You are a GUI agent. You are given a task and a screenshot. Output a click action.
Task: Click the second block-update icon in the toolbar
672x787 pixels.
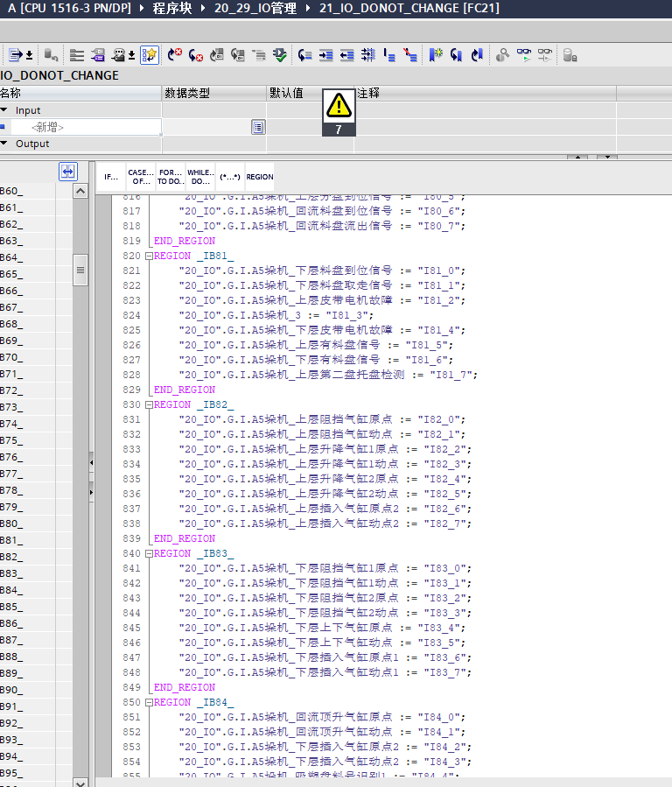click(x=238, y=54)
